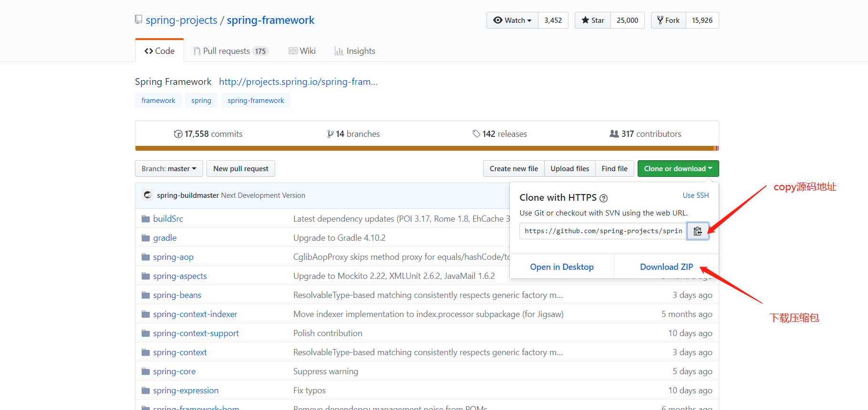Image resolution: width=868 pixels, height=410 pixels.
Task: Click the commits history clock icon
Action: tap(178, 134)
